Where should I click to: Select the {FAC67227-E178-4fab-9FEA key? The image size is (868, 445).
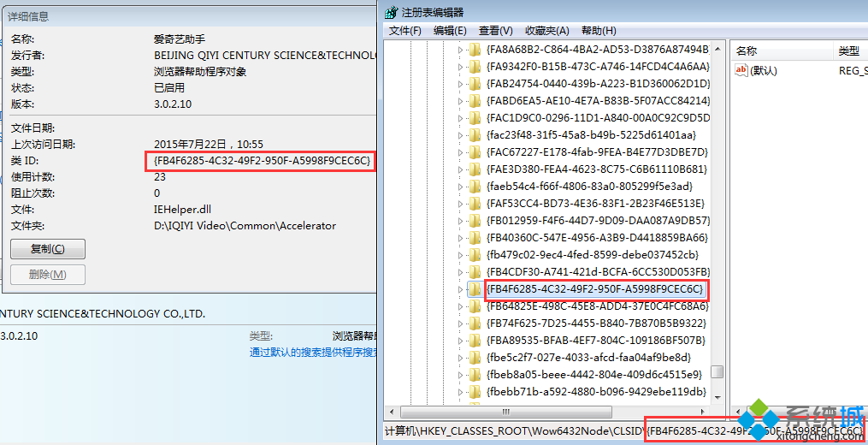597,152
